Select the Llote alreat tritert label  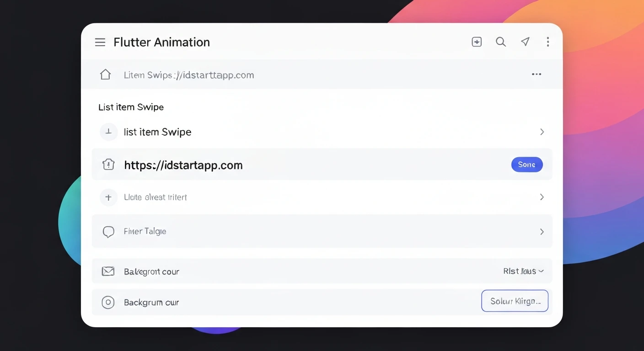(x=156, y=197)
